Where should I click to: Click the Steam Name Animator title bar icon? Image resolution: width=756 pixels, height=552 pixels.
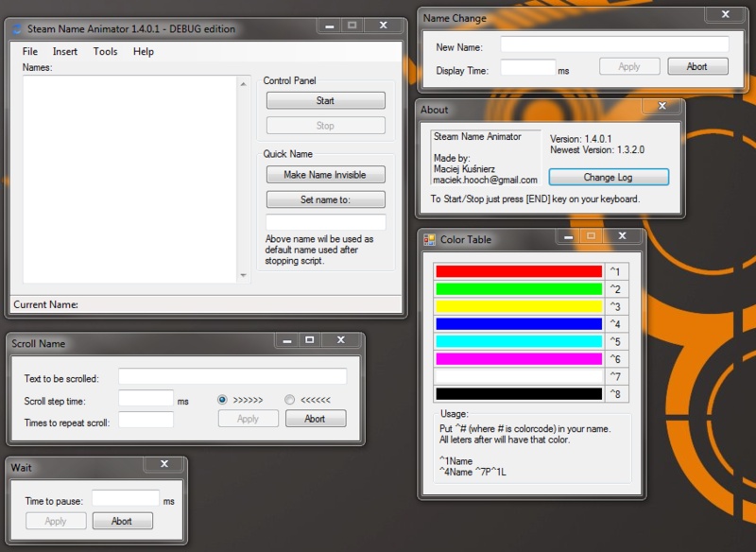pyautogui.click(x=17, y=29)
